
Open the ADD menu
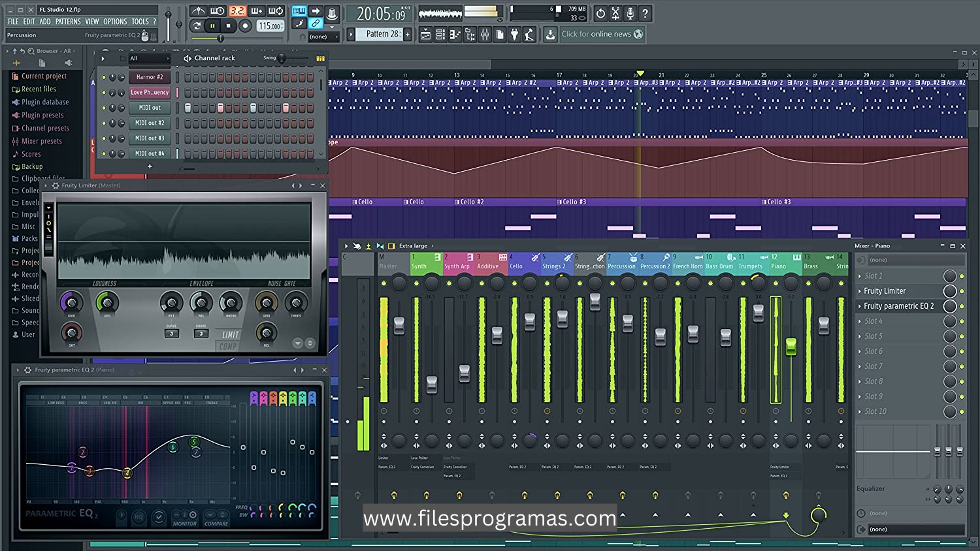pyautogui.click(x=44, y=22)
